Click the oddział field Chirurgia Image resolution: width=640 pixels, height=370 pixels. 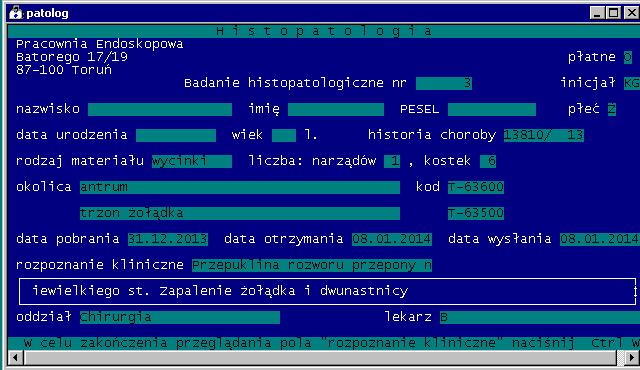pos(180,317)
